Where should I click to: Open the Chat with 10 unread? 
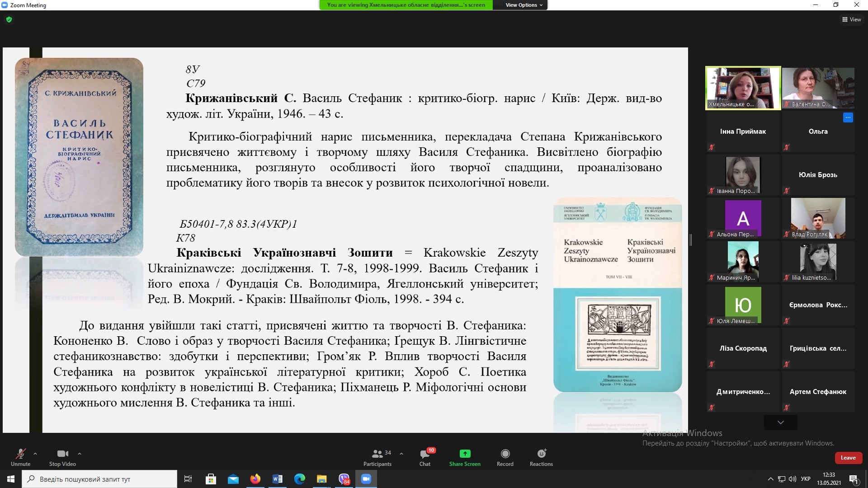425,454
